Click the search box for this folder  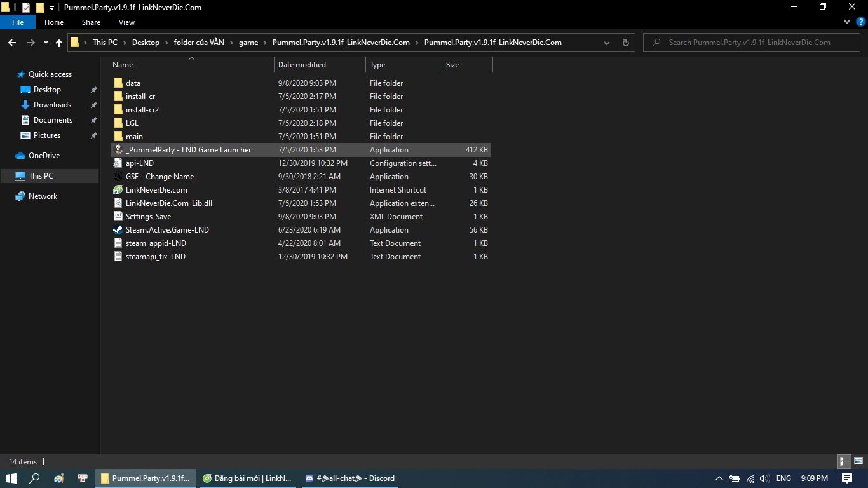coord(750,43)
